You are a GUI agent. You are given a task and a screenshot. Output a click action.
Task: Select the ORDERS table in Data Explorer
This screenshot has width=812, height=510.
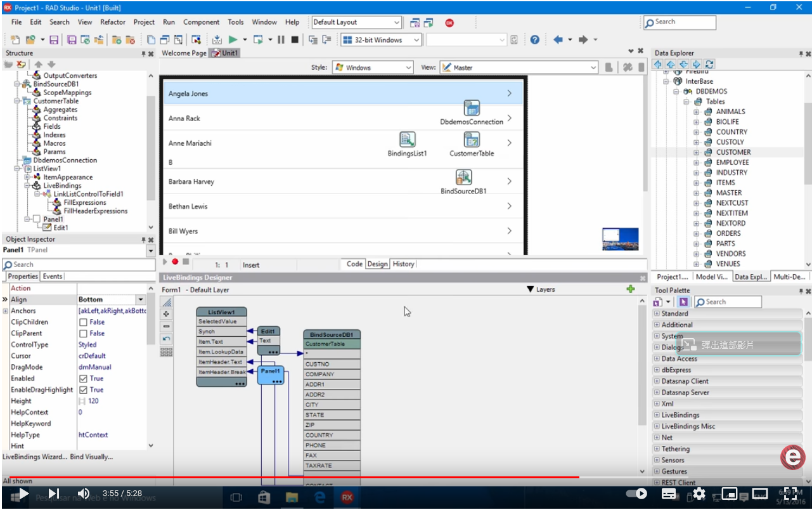(728, 233)
